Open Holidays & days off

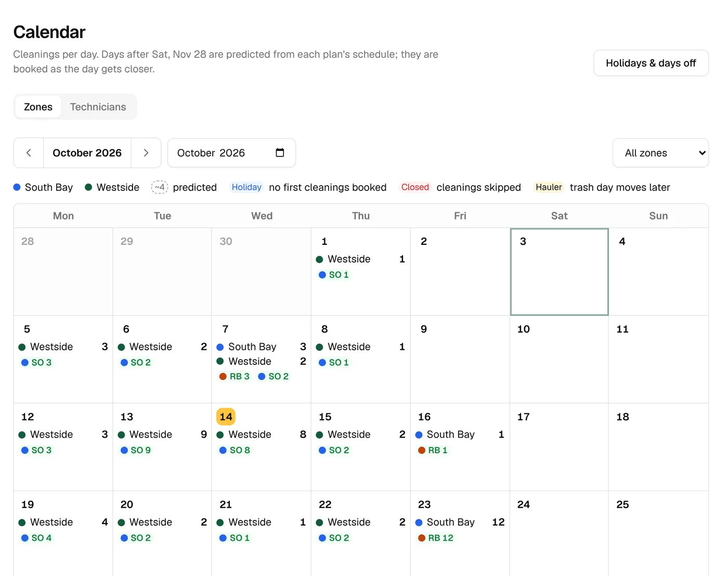(x=651, y=63)
